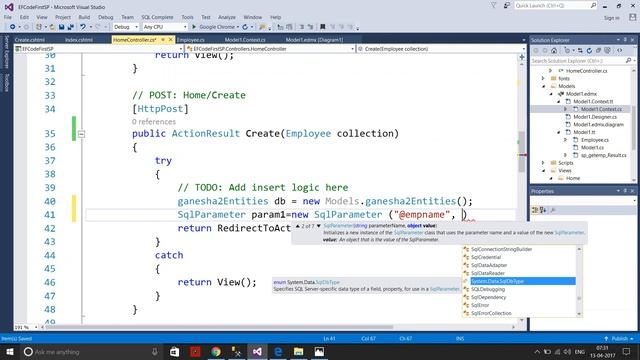Collapse the Model1.edmx node
640x360 pixels.
click(x=551, y=94)
